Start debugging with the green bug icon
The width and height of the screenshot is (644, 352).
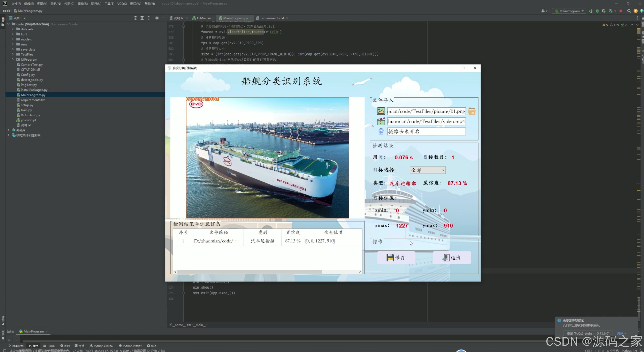597,11
